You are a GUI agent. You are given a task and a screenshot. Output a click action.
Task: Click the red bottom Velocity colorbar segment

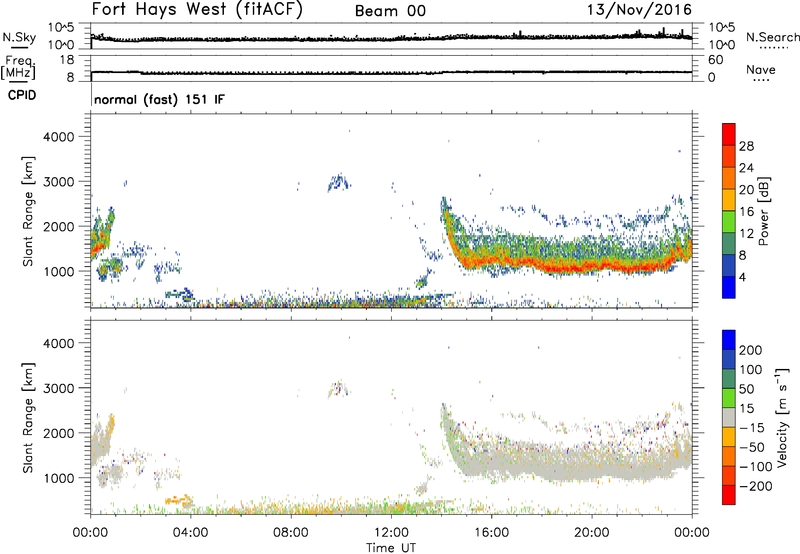tap(729, 495)
